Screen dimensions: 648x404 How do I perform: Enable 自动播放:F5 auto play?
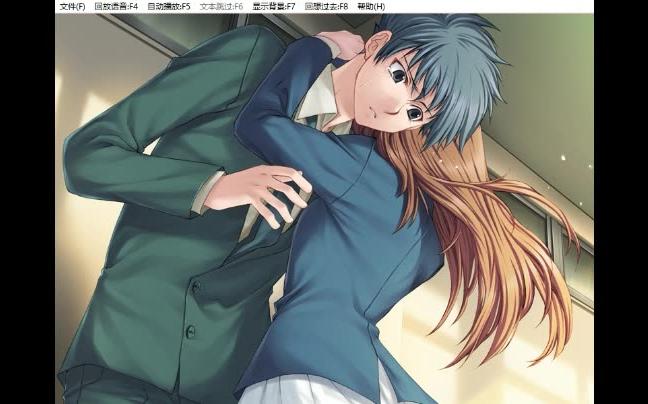(169, 6)
